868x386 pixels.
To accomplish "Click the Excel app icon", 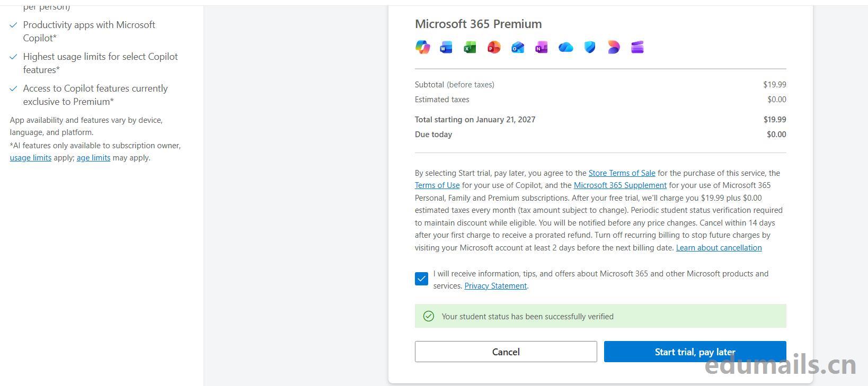I will coord(470,48).
